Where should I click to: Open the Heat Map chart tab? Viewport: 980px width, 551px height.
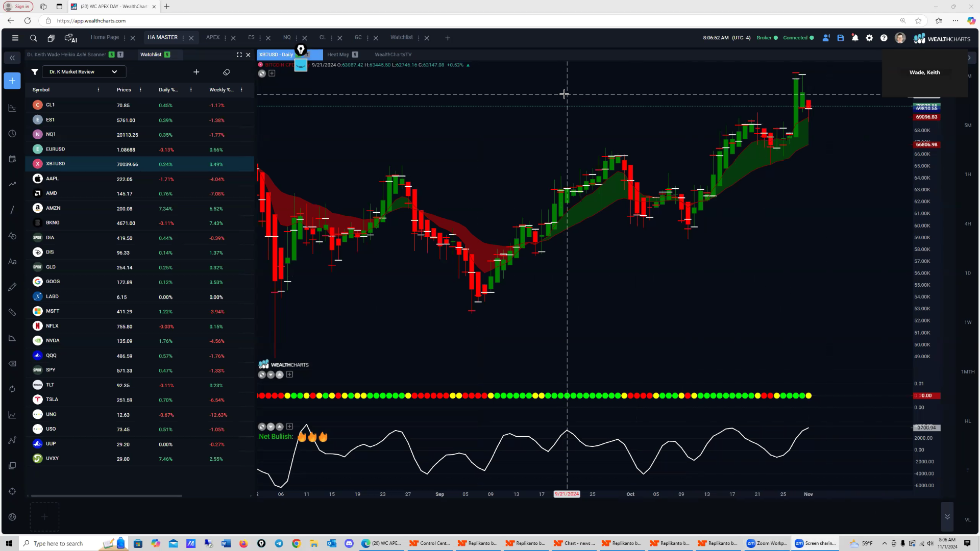point(338,55)
